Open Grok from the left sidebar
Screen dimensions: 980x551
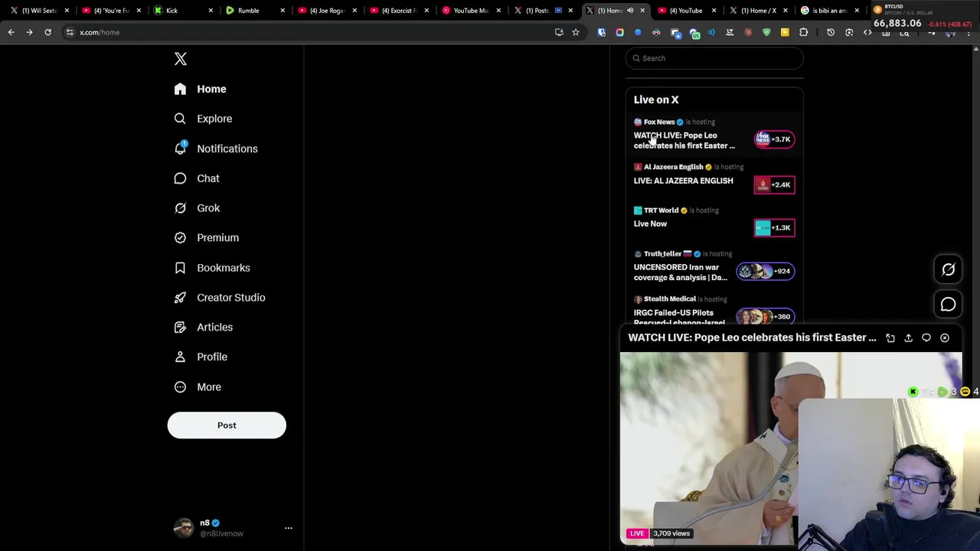pos(198,208)
